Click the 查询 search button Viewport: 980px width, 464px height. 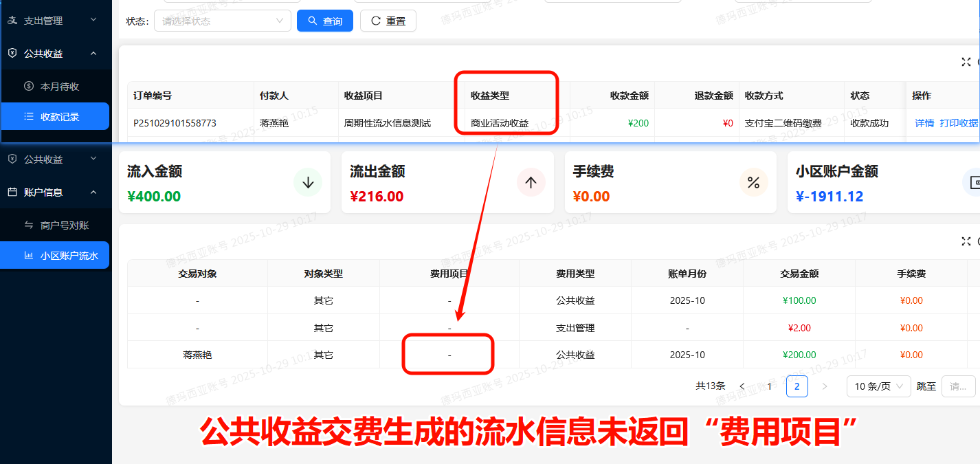[x=325, y=21]
